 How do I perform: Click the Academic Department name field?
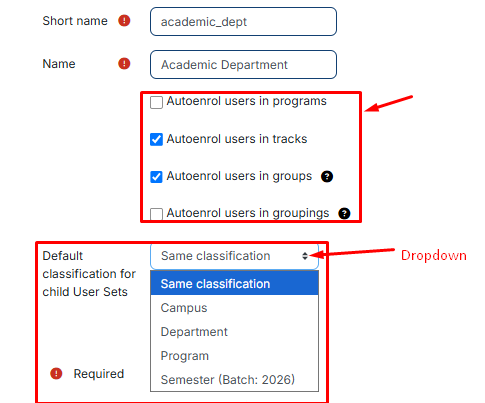(x=243, y=65)
